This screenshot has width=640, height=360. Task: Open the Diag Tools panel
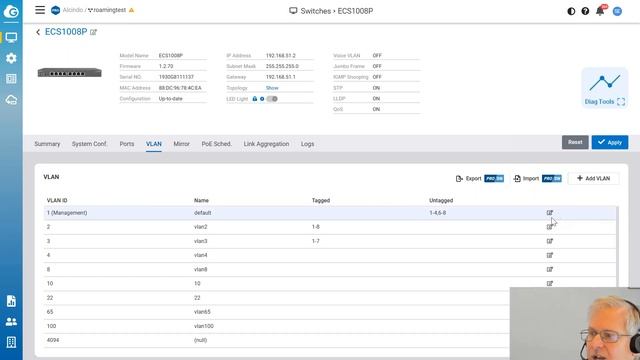tap(604, 88)
